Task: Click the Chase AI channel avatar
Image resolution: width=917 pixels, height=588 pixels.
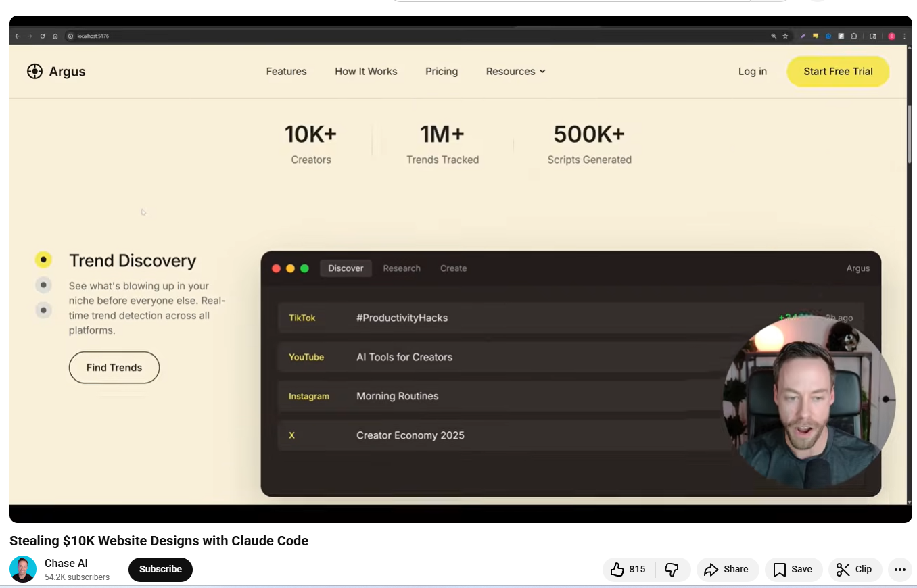Action: pos(23,569)
